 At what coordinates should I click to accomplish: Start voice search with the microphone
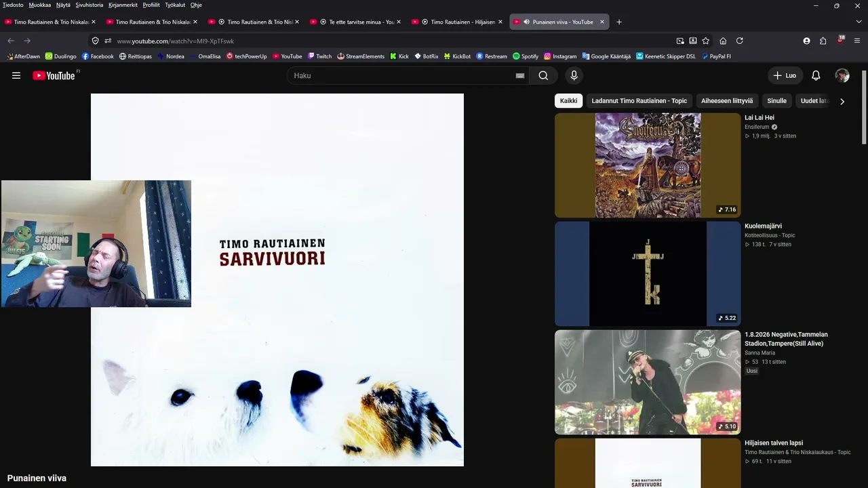pyautogui.click(x=574, y=75)
